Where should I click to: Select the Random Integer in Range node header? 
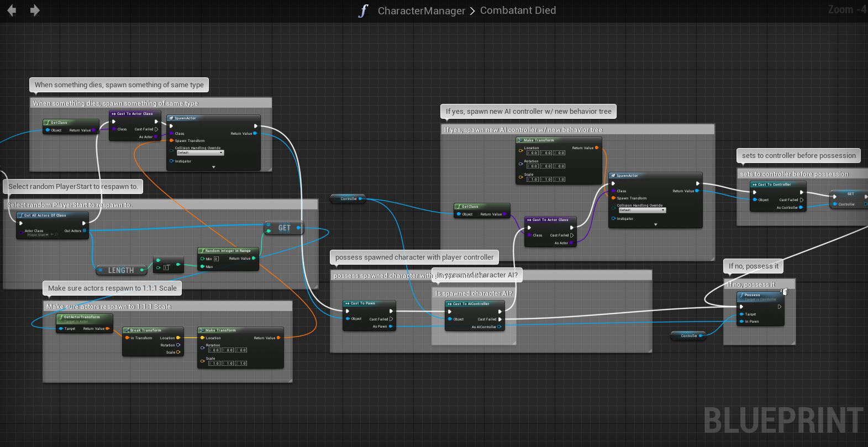228,250
